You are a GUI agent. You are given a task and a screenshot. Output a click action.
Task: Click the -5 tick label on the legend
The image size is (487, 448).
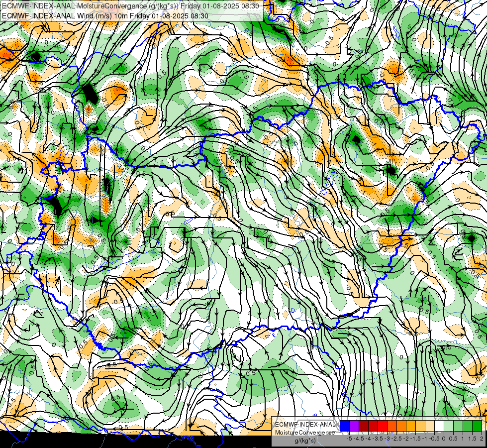click(x=349, y=439)
